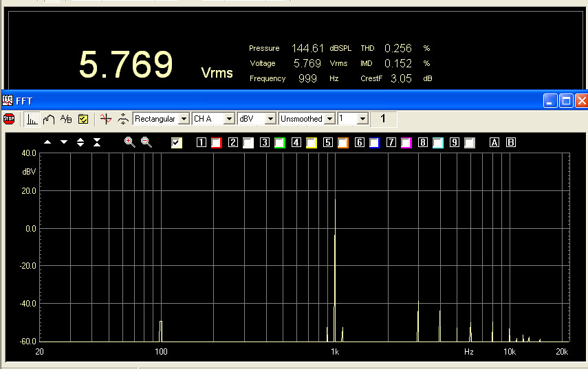Click the A/B compare icon
The width and height of the screenshot is (588, 369).
pyautogui.click(x=66, y=119)
